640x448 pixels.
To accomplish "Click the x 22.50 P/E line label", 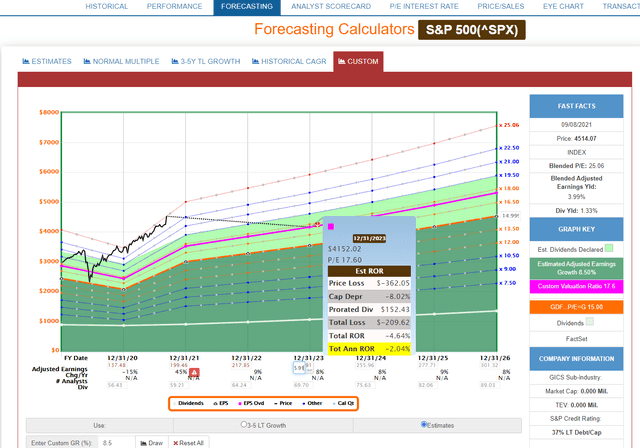I will 509,148.
